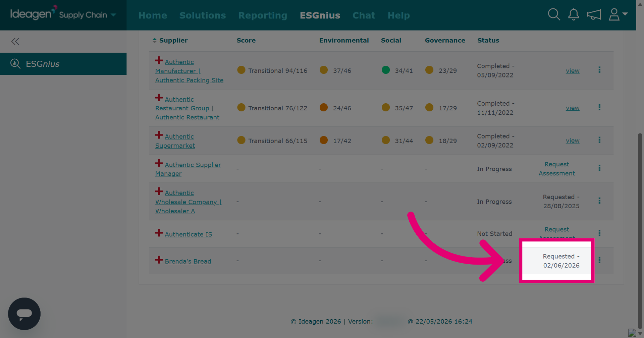Open kebab menu for Authentic Wholesale Company row
The width and height of the screenshot is (644, 338).
599,201
